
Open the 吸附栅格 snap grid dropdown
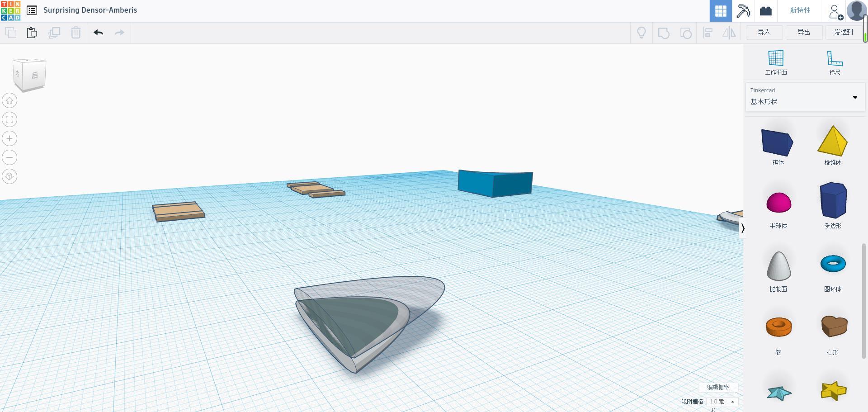[722, 402]
